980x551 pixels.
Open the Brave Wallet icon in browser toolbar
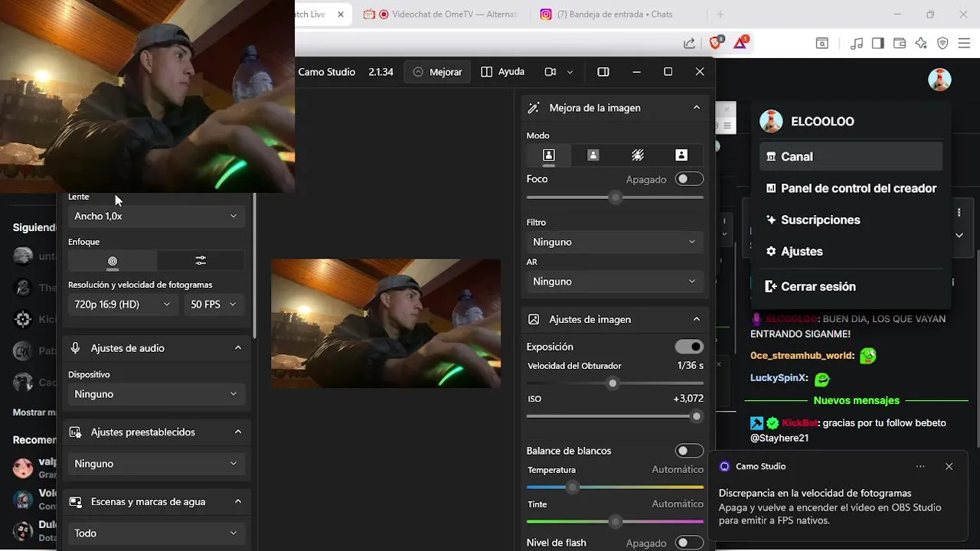tap(900, 44)
